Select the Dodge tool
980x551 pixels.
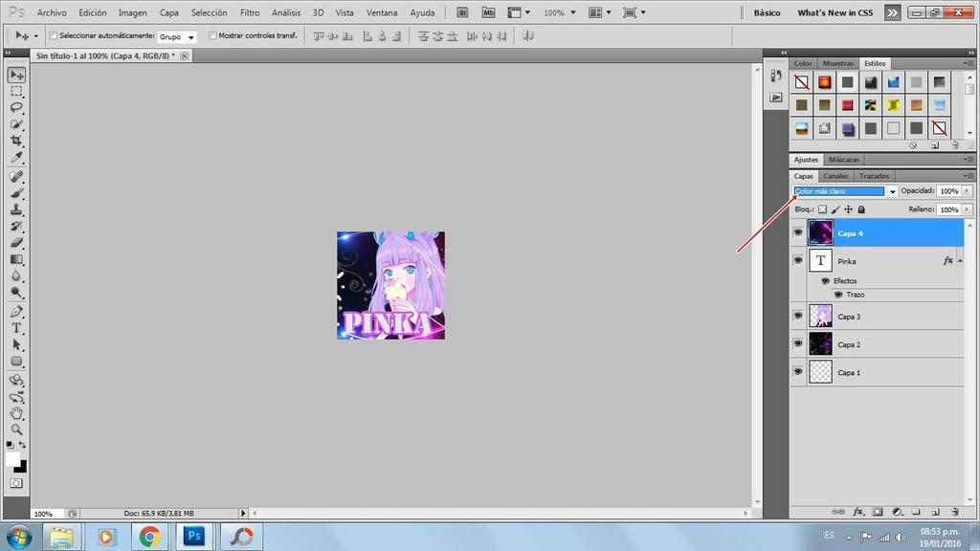click(16, 292)
